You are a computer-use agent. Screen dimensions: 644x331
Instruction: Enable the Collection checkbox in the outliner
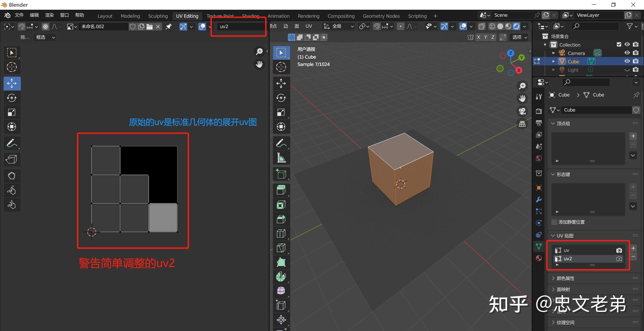618,44
